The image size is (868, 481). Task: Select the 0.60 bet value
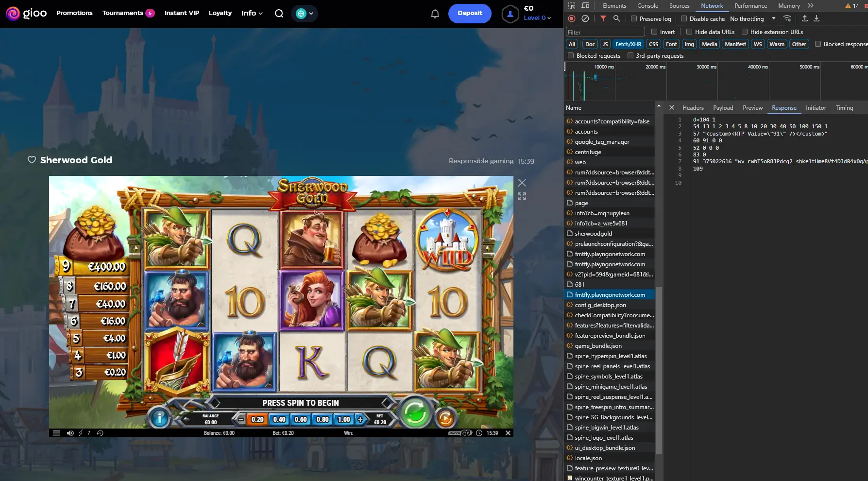pyautogui.click(x=301, y=419)
